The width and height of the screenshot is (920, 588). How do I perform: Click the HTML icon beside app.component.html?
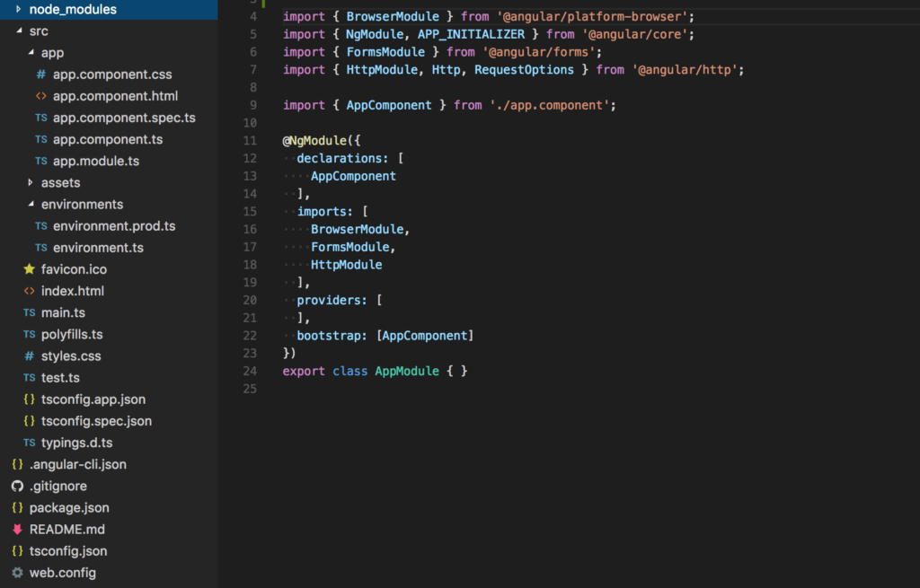(x=41, y=96)
